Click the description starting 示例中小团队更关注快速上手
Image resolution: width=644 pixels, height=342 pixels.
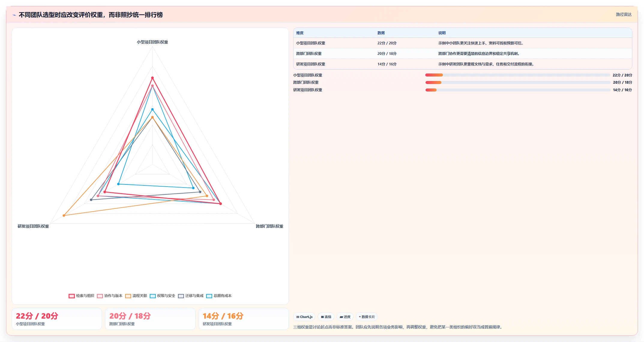tap(481, 43)
